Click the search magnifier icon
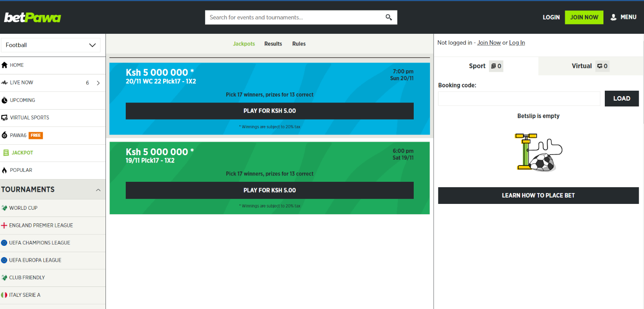644x309 pixels. coord(388,18)
